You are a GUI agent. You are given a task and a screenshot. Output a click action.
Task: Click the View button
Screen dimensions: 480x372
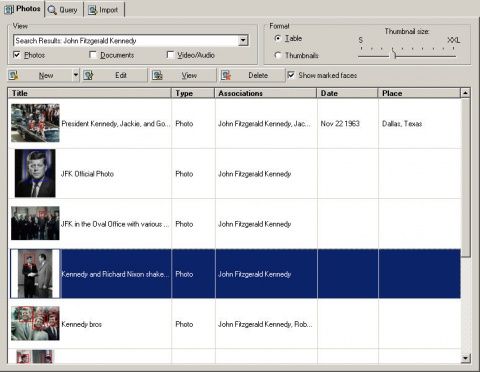[x=183, y=75]
